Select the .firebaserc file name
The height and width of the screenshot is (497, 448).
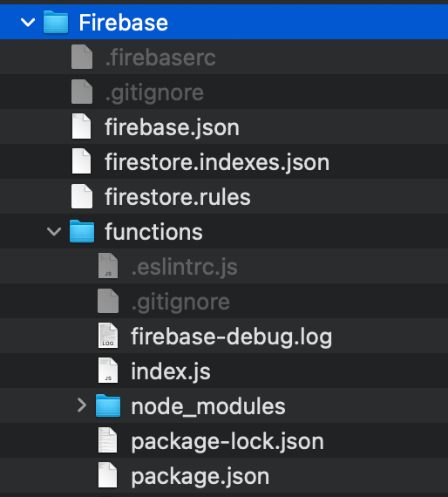point(160,58)
